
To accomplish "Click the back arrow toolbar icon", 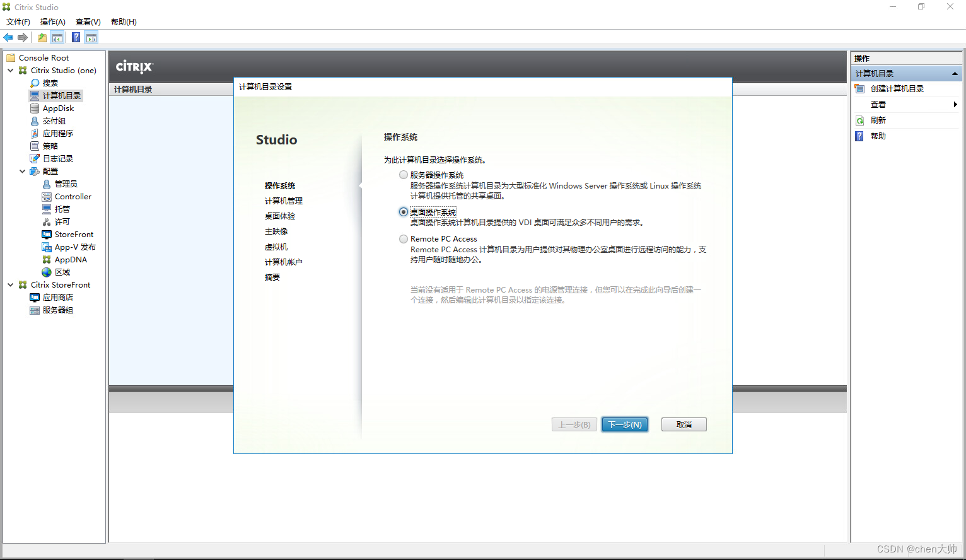I will click(8, 38).
